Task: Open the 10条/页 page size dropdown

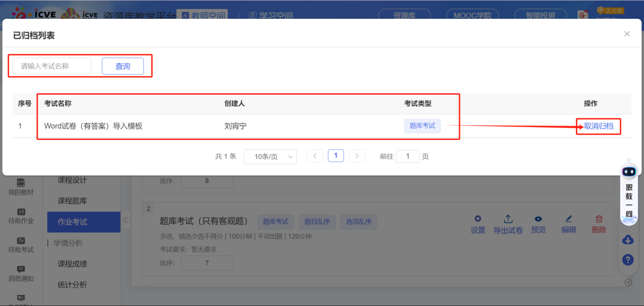Action: pos(271,157)
